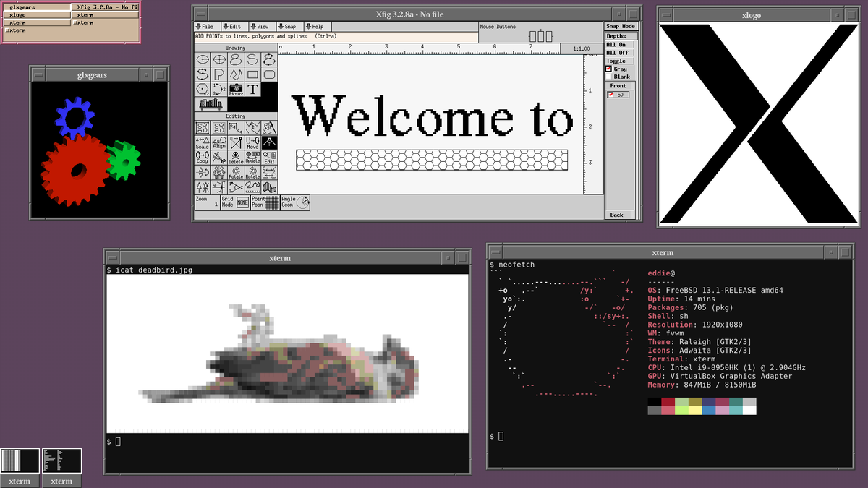Choose the glue compound editing tool
Viewport: 868px width, 488px height.
click(203, 127)
